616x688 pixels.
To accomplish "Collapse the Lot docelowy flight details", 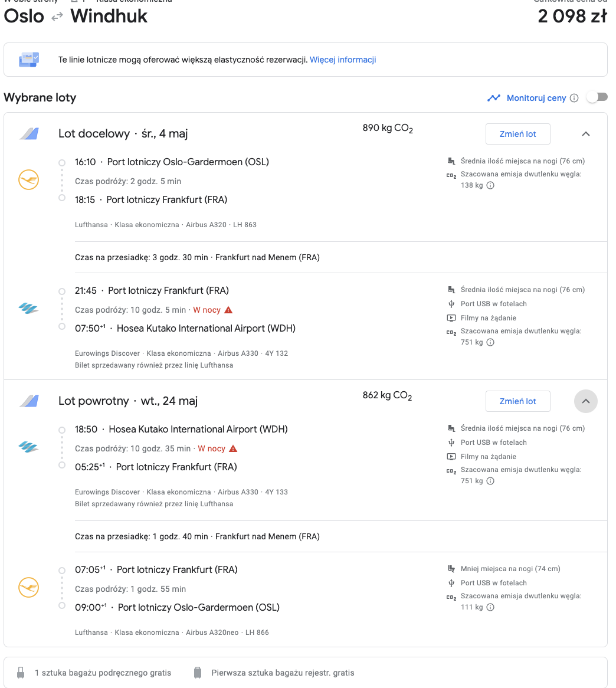I will (x=586, y=134).
